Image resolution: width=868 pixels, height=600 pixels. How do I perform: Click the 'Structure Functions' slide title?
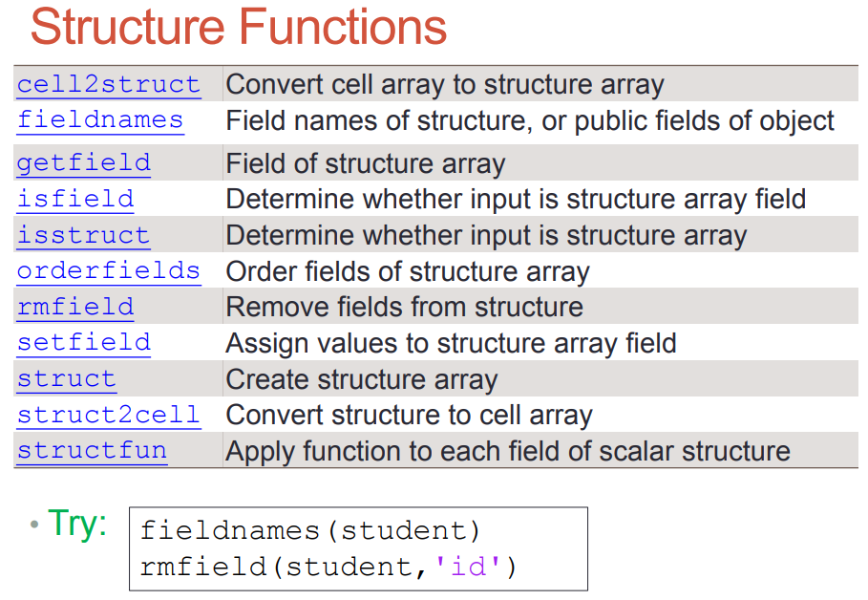[239, 27]
